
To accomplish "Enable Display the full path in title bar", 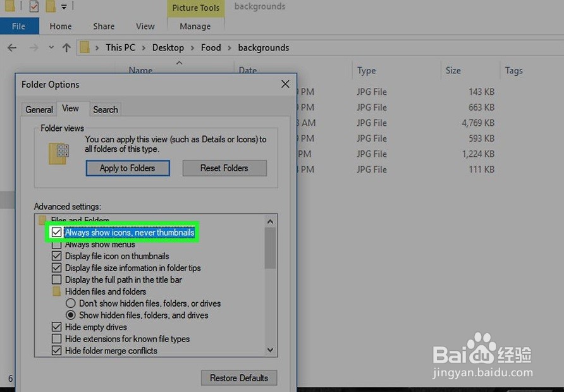I will pos(56,280).
